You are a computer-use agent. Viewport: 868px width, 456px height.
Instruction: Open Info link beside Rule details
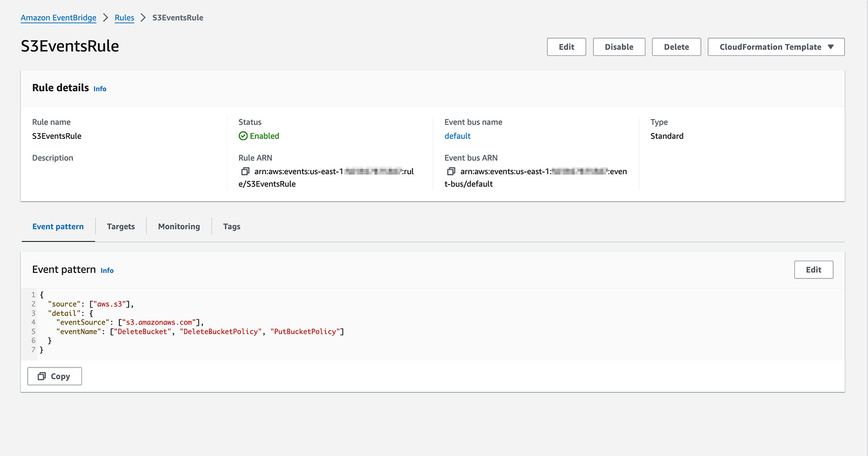[100, 89]
